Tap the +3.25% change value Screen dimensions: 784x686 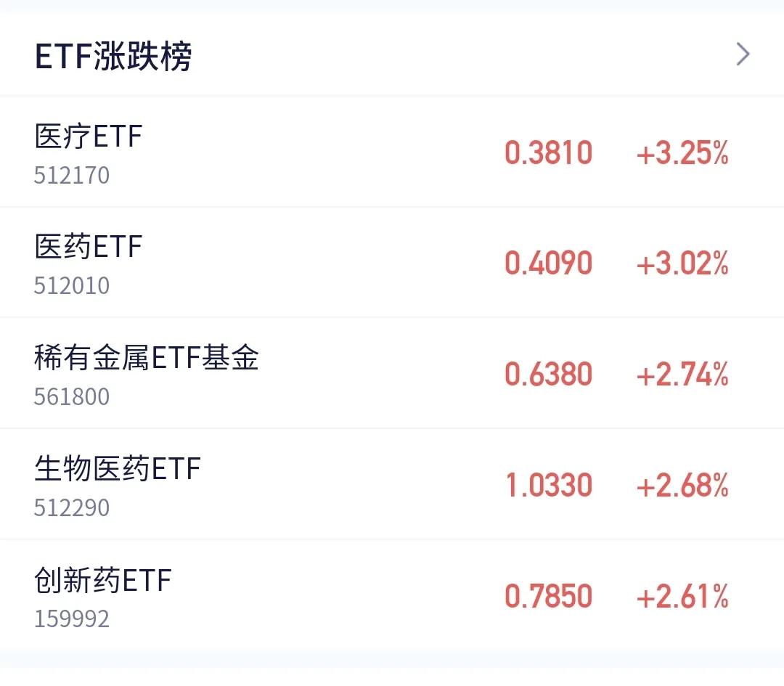click(x=682, y=152)
